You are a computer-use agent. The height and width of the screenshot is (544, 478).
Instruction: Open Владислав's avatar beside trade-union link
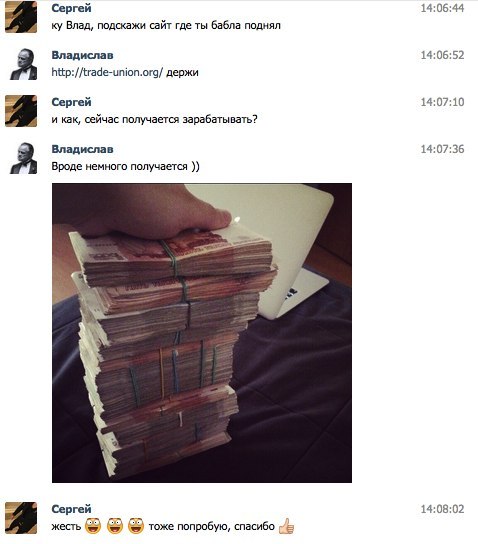tap(21, 64)
